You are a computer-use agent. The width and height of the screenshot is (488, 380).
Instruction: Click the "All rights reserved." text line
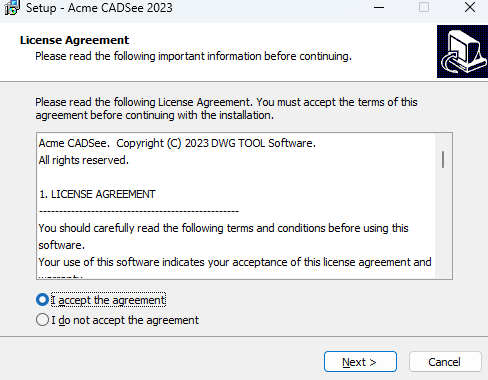pos(84,160)
